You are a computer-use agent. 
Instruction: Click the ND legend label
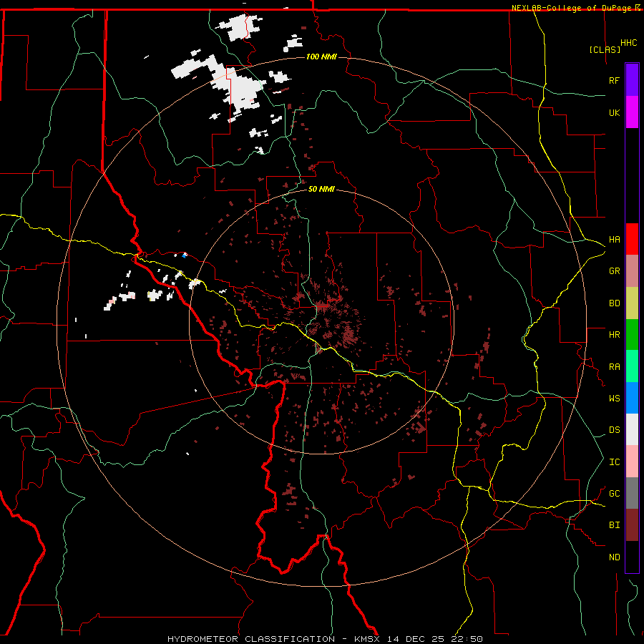614,557
